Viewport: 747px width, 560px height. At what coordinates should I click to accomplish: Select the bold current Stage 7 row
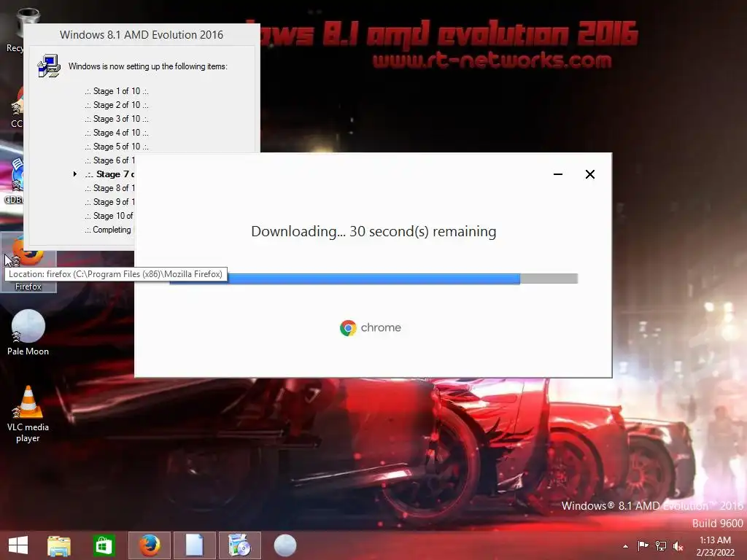[x=110, y=174]
